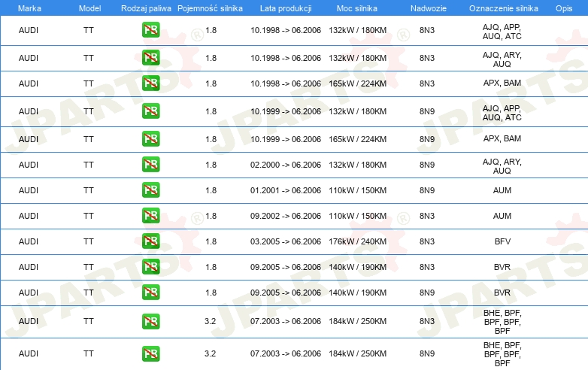This screenshot has height=370, width=588.
Task: Click the AUDI cell in the BFV row
Action: pyautogui.click(x=29, y=241)
